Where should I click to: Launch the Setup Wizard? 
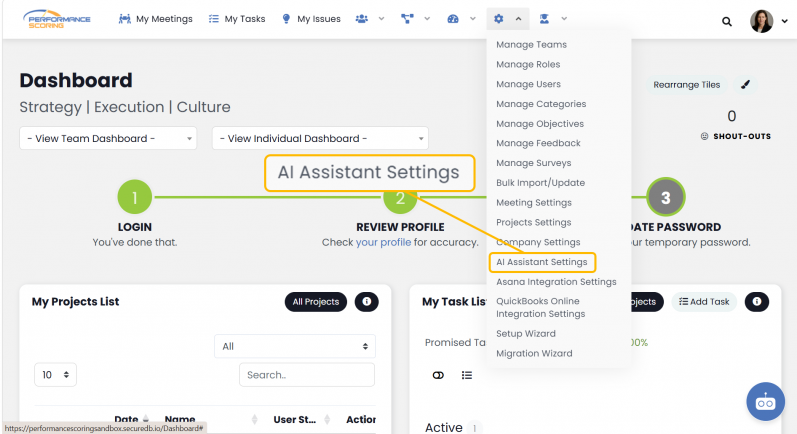(526, 334)
